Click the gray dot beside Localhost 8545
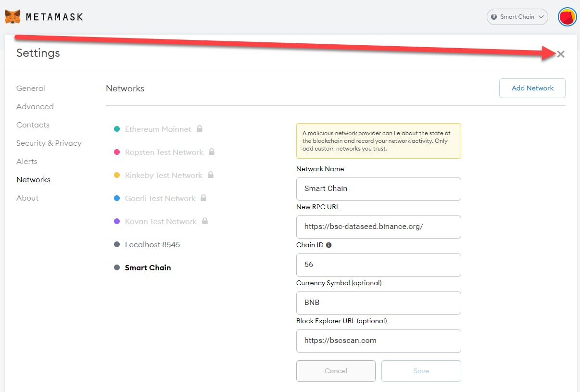This screenshot has height=392, width=580. 116,244
